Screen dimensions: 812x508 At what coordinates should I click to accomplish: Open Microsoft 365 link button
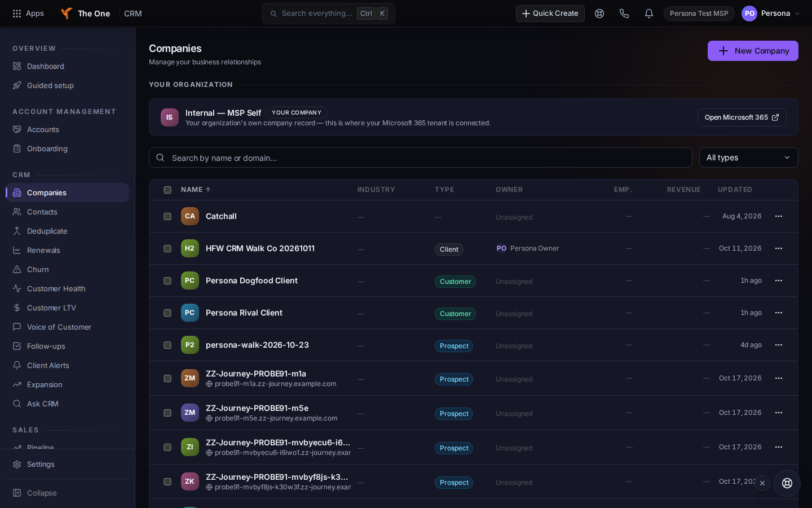[742, 117]
